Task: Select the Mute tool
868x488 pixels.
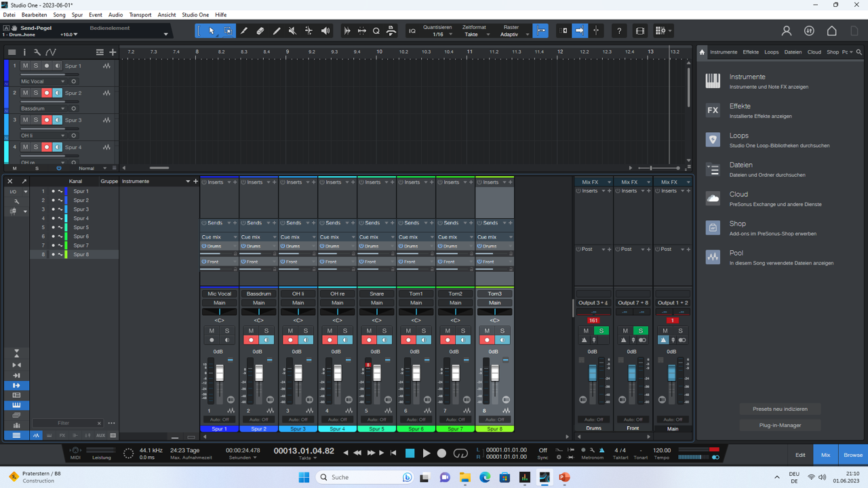Action: 293,30
